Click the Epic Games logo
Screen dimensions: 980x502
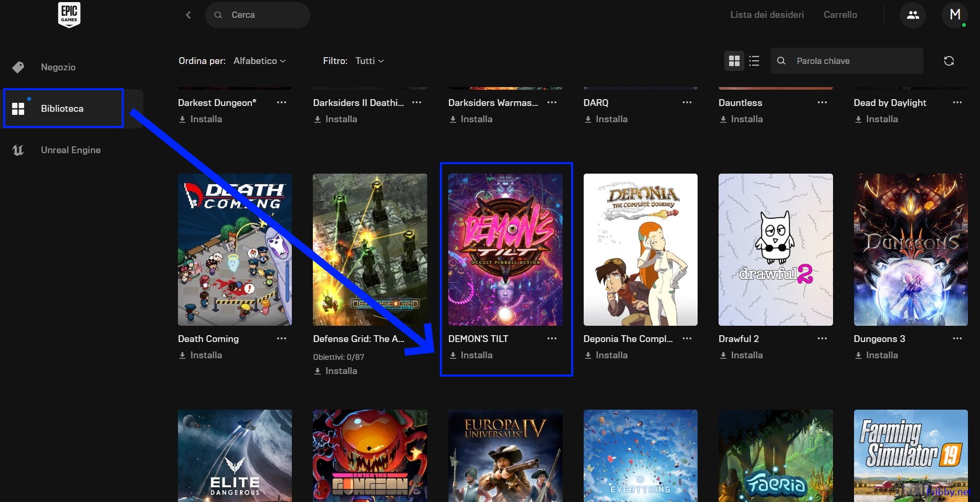pos(69,15)
